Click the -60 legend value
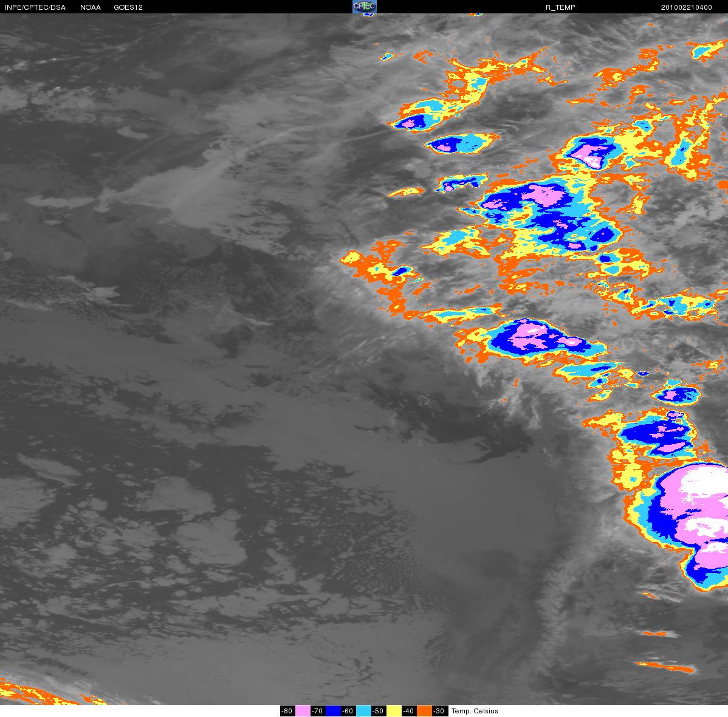728x717 pixels. coord(348,711)
